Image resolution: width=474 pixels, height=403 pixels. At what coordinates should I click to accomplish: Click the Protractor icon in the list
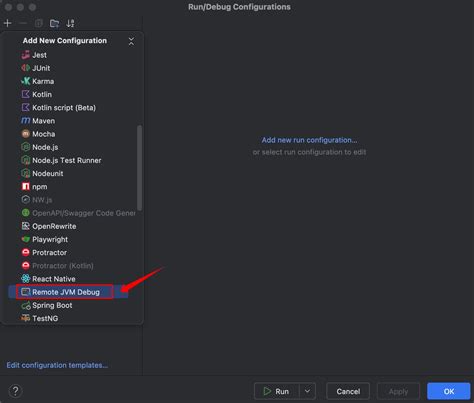[26, 252]
